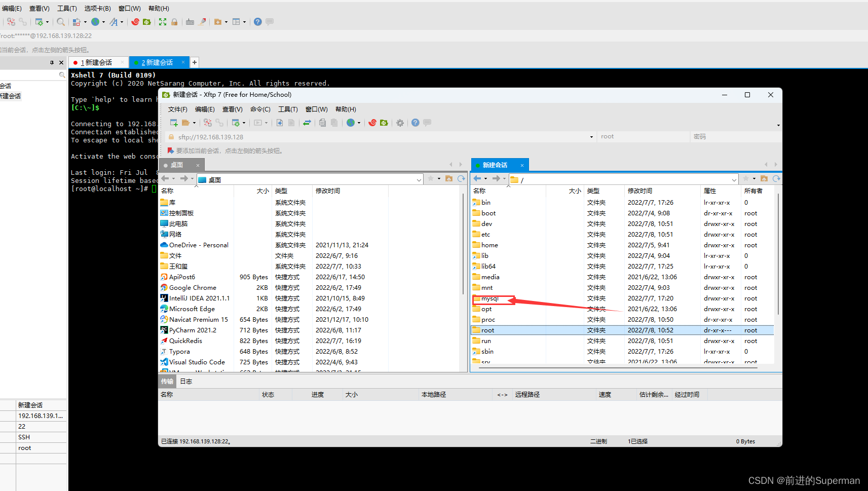868x491 pixels.
Task: Open 选项卡(B) menu in Xshell
Action: click(x=97, y=9)
